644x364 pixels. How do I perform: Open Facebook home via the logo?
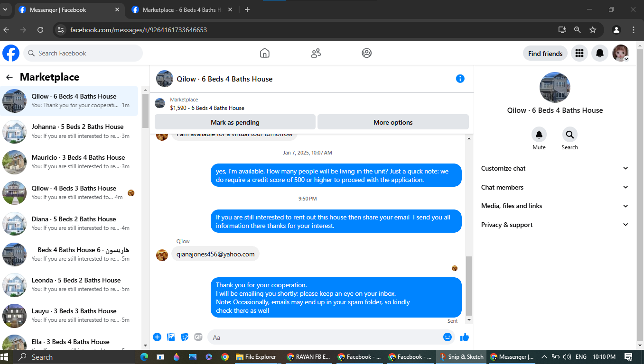pyautogui.click(x=11, y=53)
